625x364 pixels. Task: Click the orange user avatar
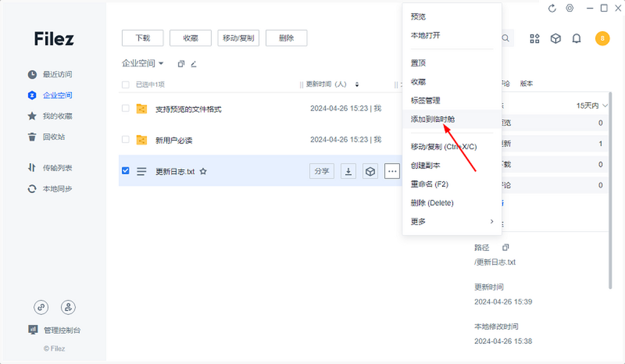[x=602, y=39]
